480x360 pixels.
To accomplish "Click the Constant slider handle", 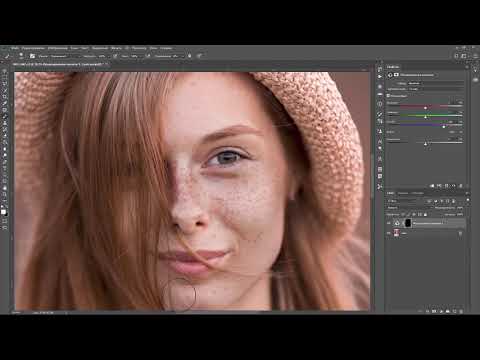I will click(x=425, y=144).
